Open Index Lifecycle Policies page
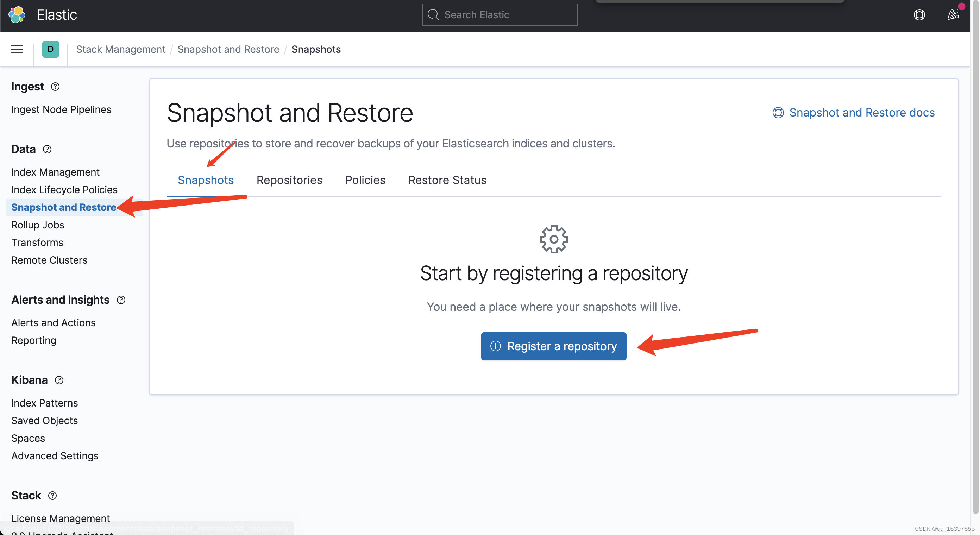This screenshot has width=980, height=535. (64, 189)
